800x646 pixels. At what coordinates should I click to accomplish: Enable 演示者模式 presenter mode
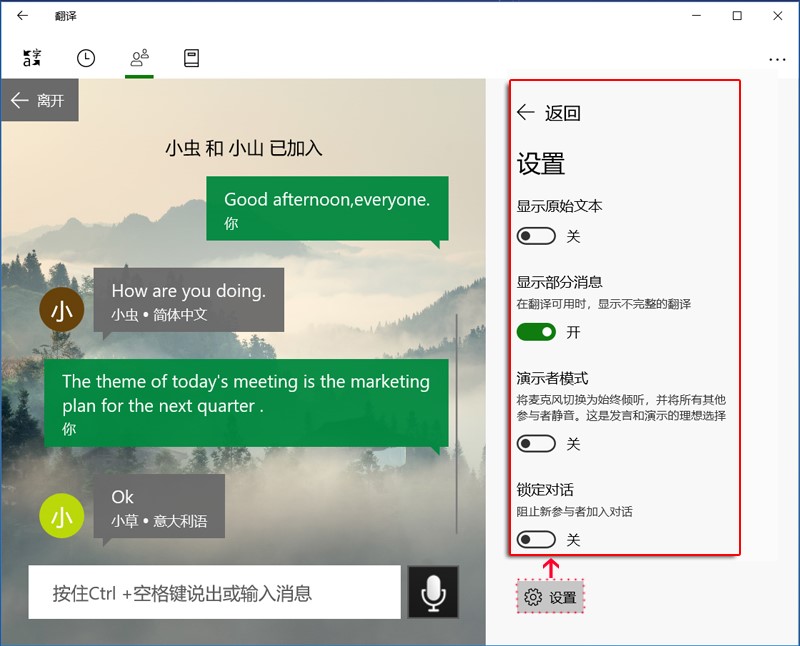pyautogui.click(x=536, y=443)
